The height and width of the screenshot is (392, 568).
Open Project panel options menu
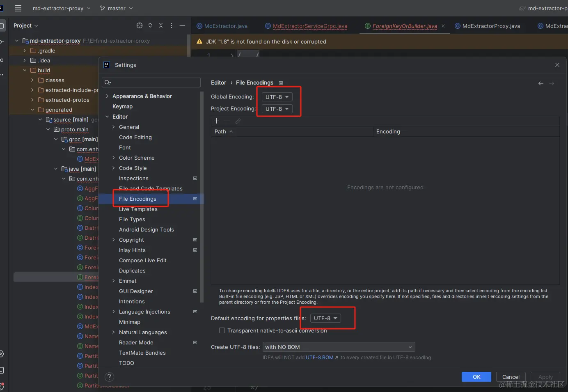(x=172, y=25)
